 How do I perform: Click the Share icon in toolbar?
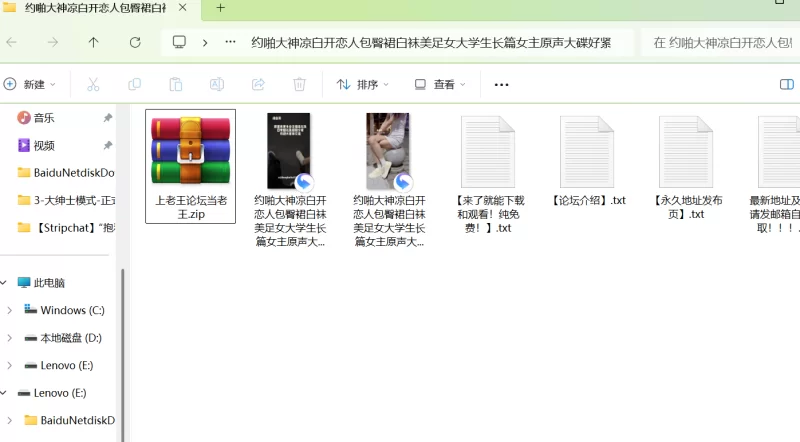point(257,84)
